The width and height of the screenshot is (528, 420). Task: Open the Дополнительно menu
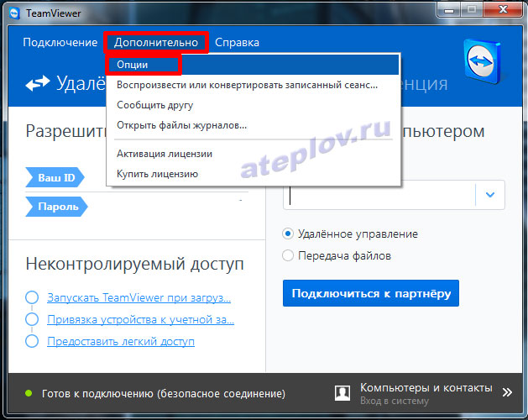click(x=156, y=43)
